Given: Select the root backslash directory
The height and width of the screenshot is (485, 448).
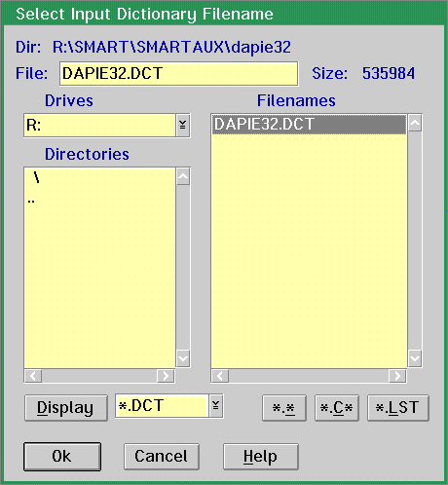Looking at the screenshot, I should click(x=36, y=177).
